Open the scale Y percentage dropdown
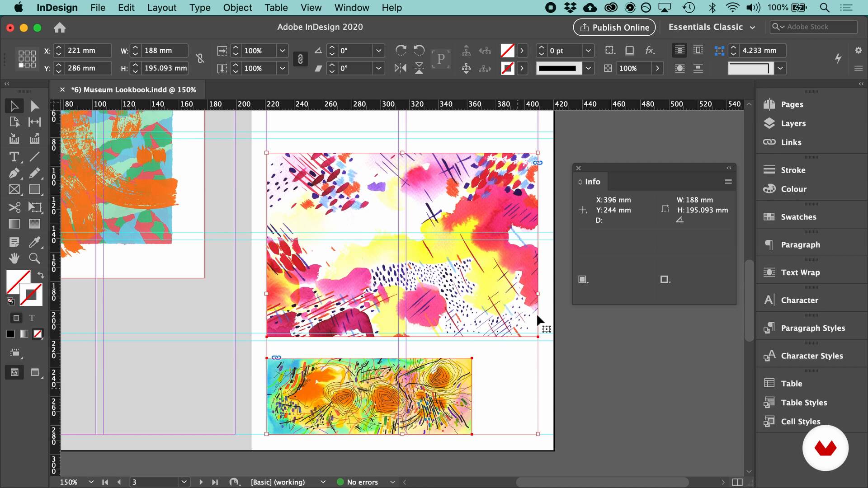This screenshot has width=868, height=488. (x=282, y=68)
